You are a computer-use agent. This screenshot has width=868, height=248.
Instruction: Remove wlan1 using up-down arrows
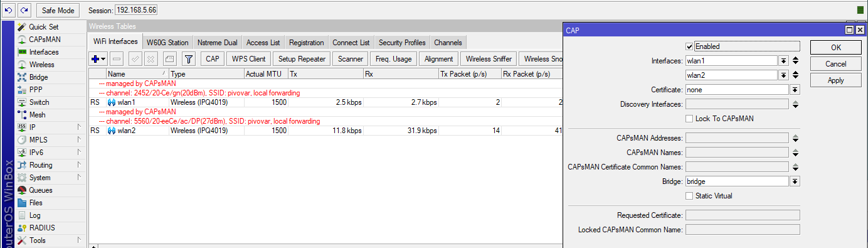tap(795, 61)
